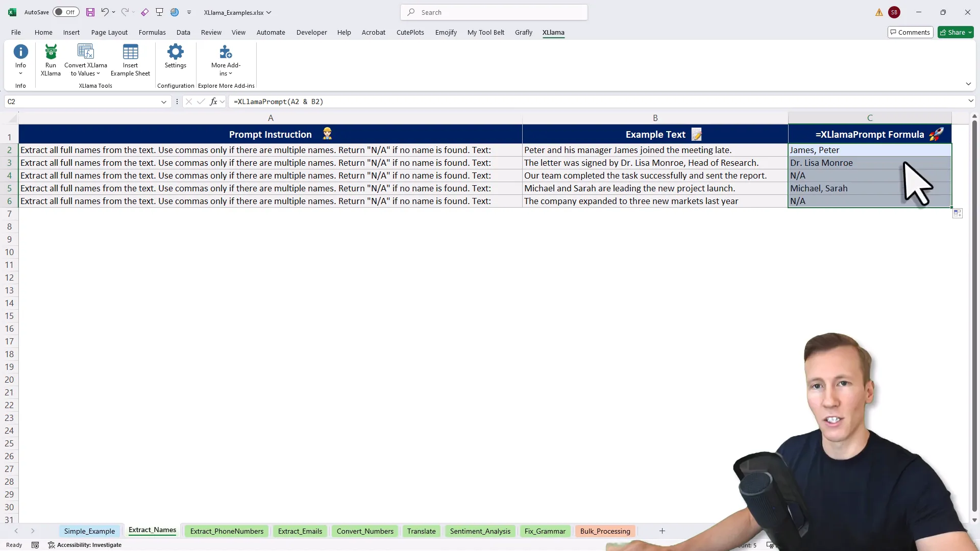Open the Formulas ribbon tab

152,32
